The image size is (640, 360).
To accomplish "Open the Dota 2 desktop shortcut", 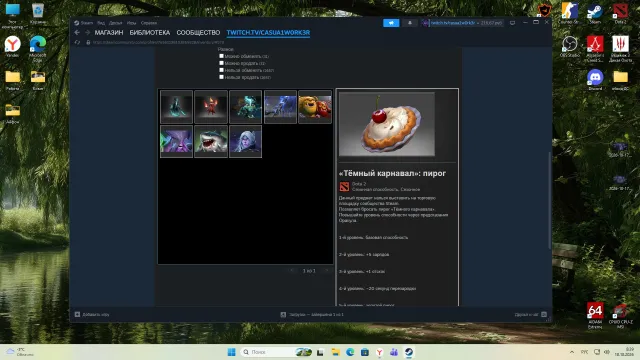I will point(620,13).
